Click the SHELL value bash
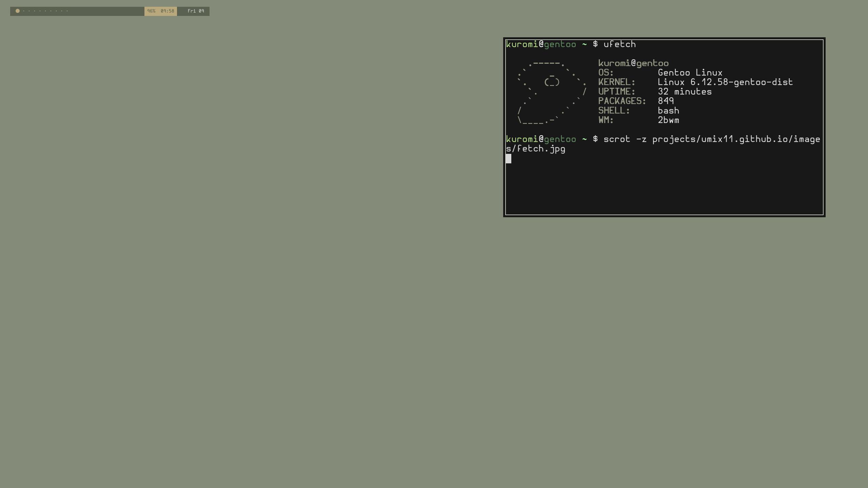 [668, 111]
